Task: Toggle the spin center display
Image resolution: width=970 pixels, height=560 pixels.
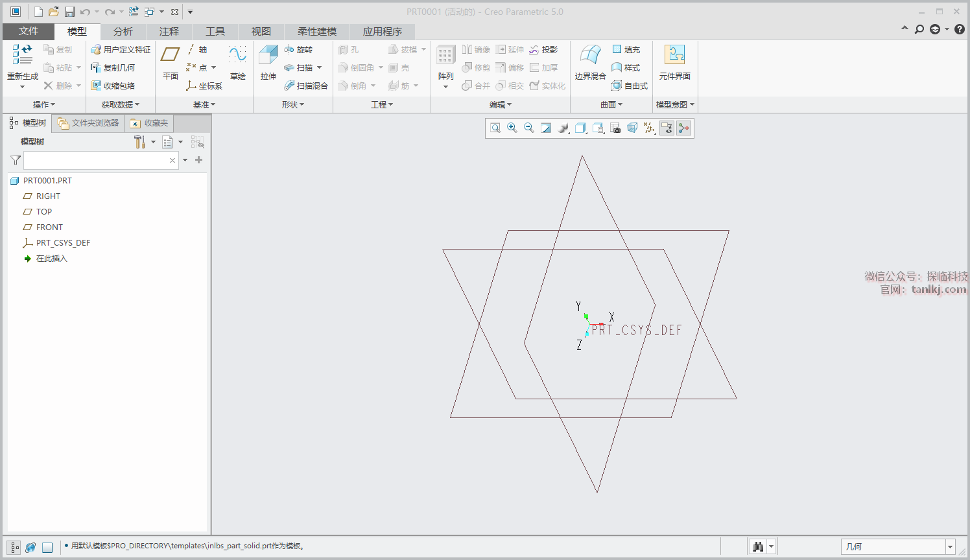Action: click(x=683, y=128)
